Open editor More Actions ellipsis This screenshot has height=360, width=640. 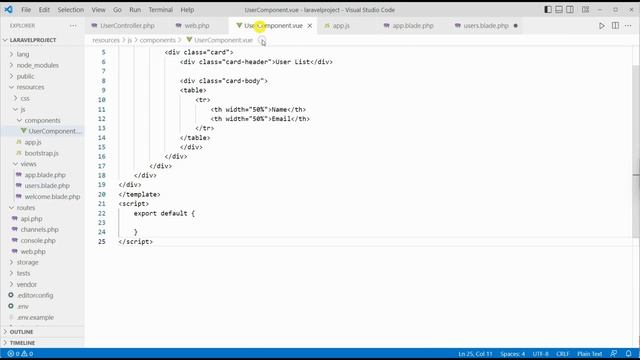628,26
